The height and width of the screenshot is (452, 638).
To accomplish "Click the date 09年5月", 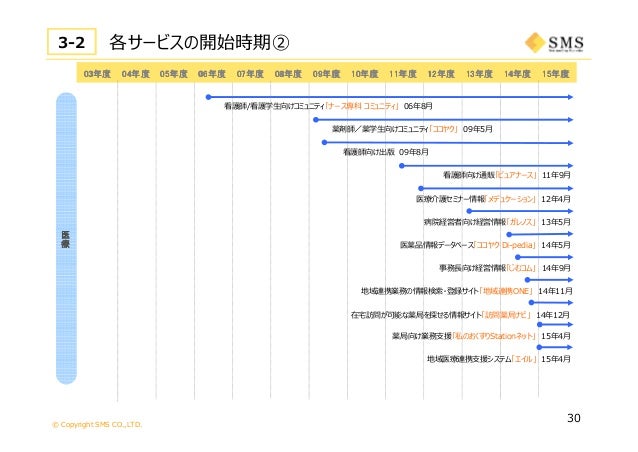I will coord(478,129).
